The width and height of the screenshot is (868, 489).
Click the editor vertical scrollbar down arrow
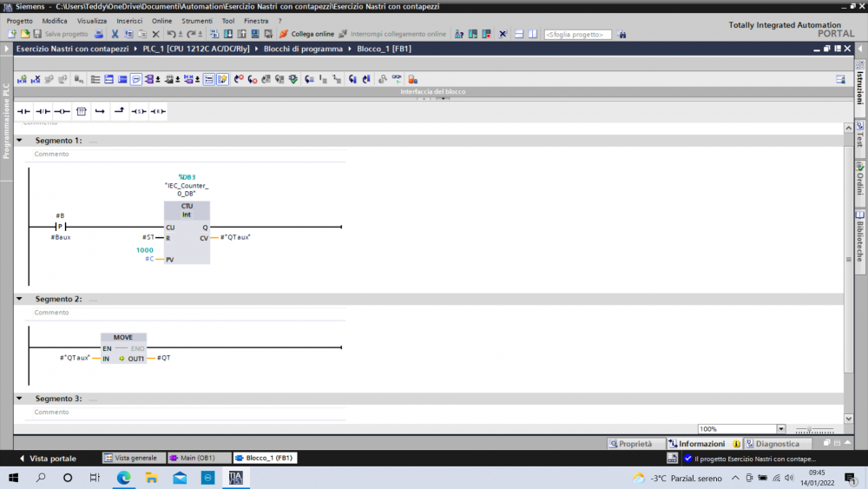pyautogui.click(x=849, y=419)
